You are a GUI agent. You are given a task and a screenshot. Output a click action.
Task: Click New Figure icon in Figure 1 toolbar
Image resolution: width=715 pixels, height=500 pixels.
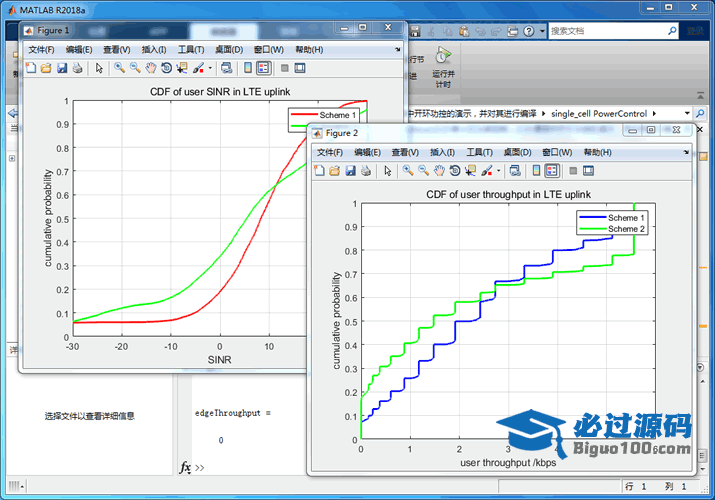(x=31, y=68)
